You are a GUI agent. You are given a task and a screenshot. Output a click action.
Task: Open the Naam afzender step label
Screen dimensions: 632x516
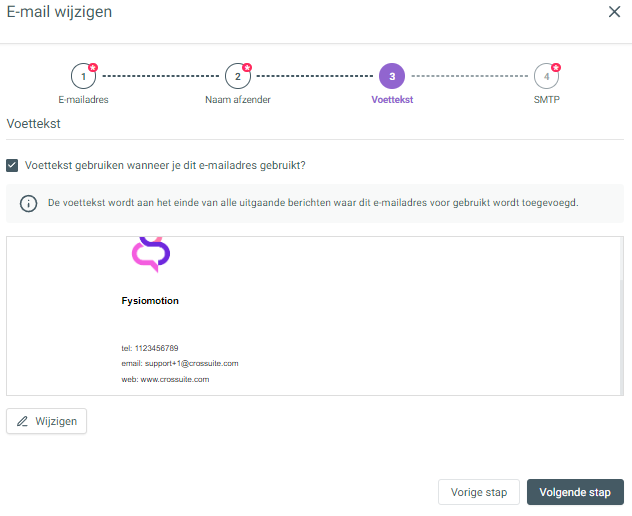tap(238, 100)
